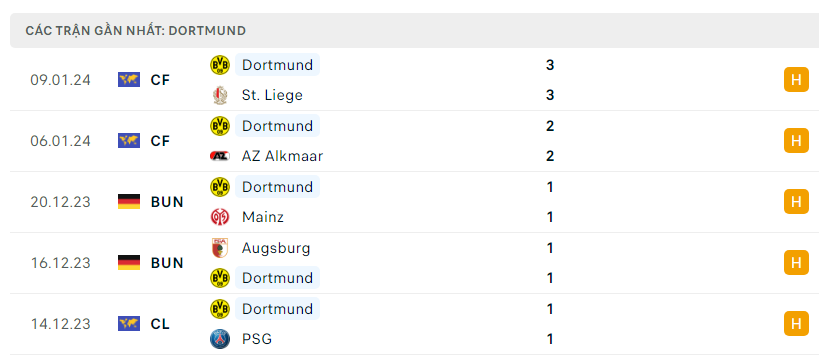This screenshot has width=819, height=362.
Task: Open the St. Liege team name link
Action: (x=272, y=95)
